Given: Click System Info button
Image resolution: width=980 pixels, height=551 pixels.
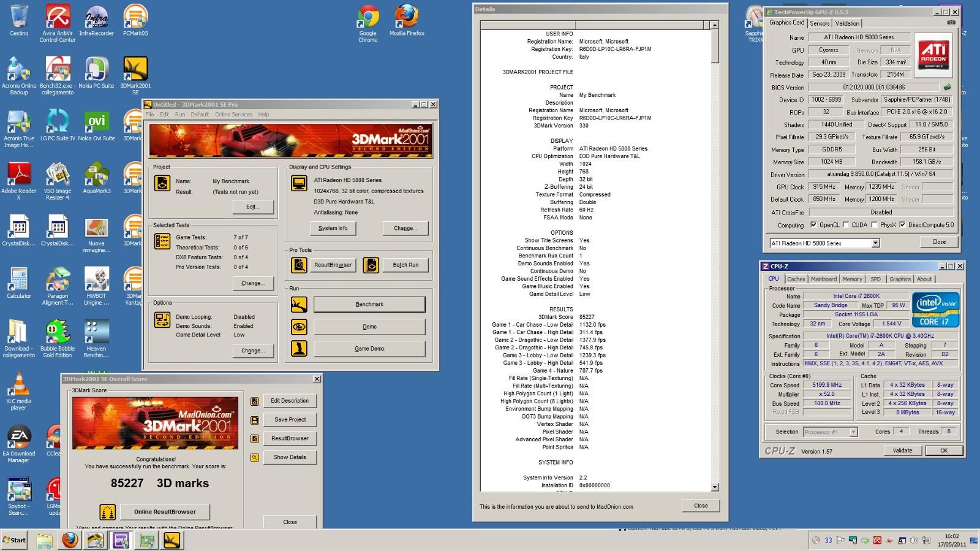Looking at the screenshot, I should (x=333, y=228).
